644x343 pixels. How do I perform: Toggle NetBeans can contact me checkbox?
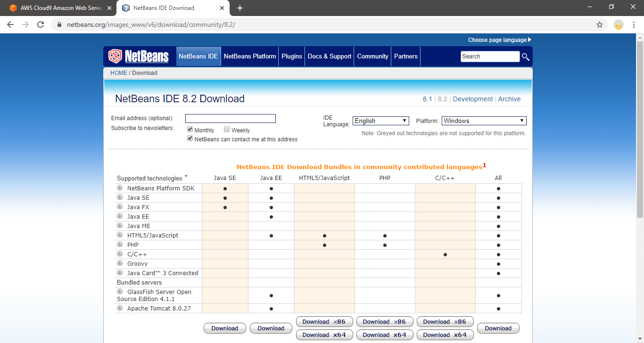coord(190,139)
